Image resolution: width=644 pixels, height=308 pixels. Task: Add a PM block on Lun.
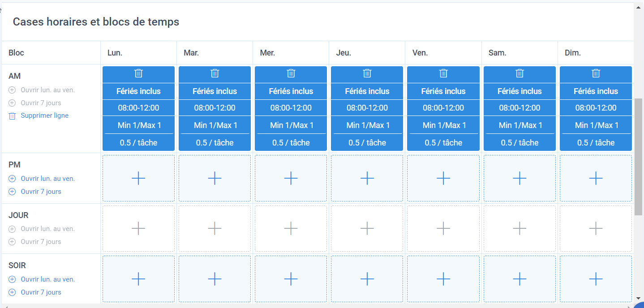point(138,178)
